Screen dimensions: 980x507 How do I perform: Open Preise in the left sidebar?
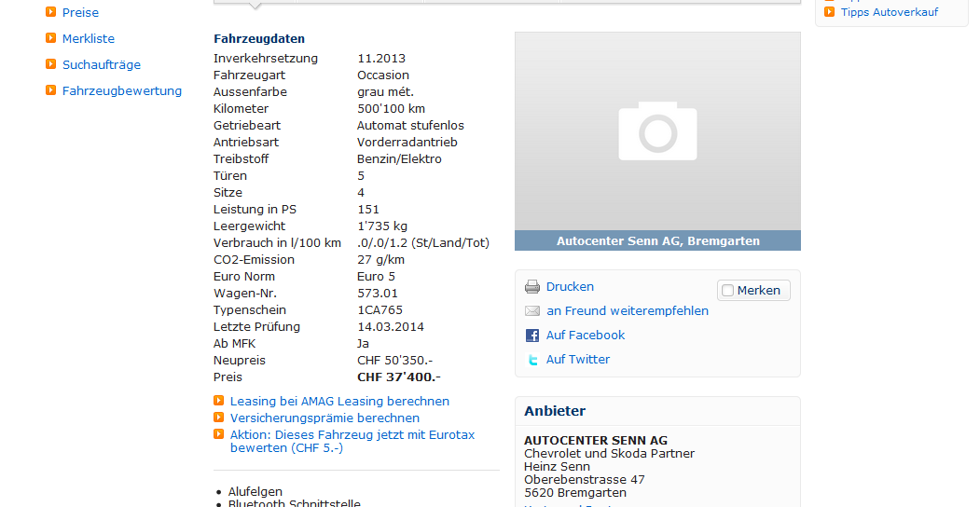pyautogui.click(x=80, y=13)
